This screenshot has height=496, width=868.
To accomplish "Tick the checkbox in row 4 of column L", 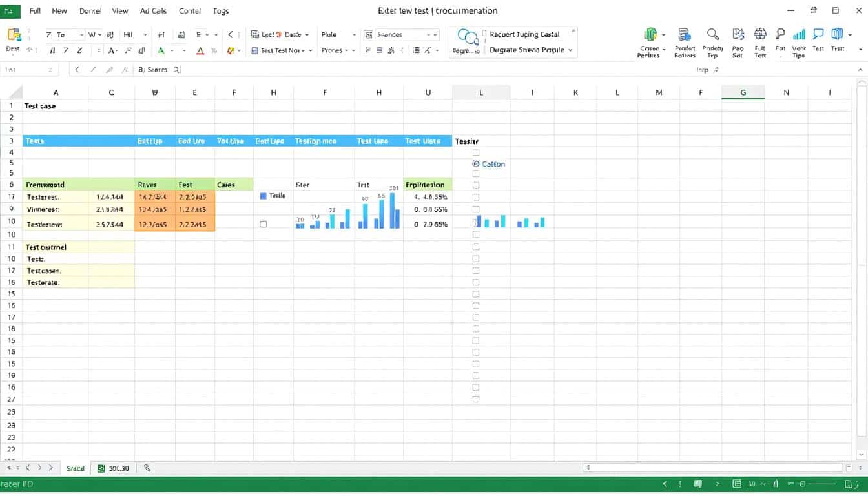I will click(x=476, y=152).
